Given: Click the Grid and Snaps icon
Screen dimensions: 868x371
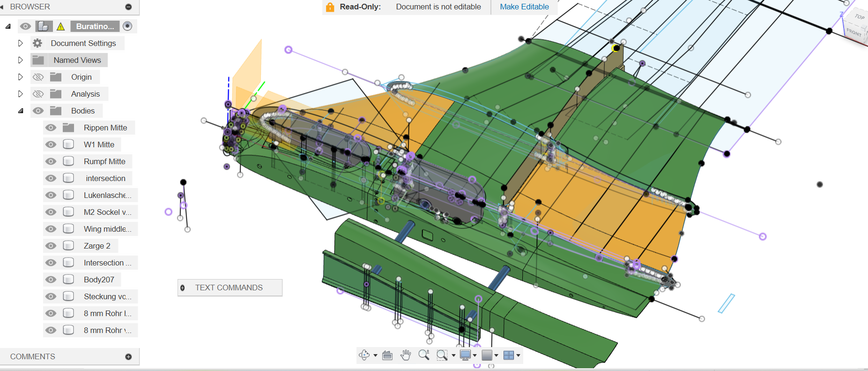Looking at the screenshot, I should click(x=487, y=355).
